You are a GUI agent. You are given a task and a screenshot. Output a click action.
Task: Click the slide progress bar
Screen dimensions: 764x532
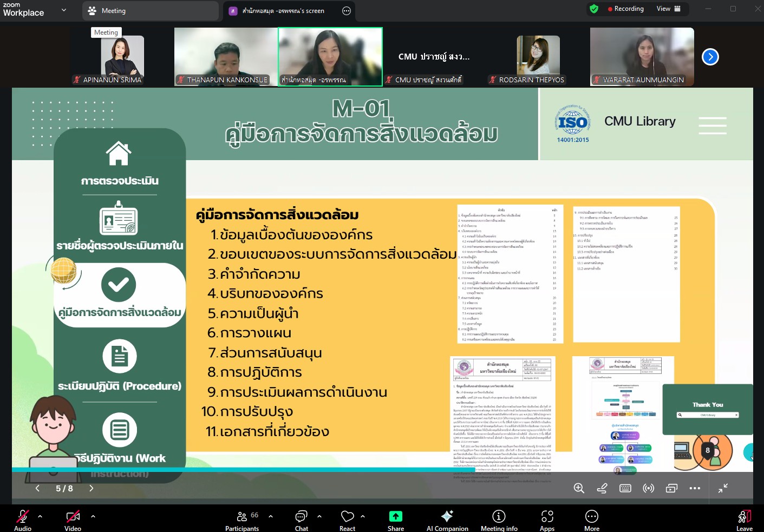[244, 470]
